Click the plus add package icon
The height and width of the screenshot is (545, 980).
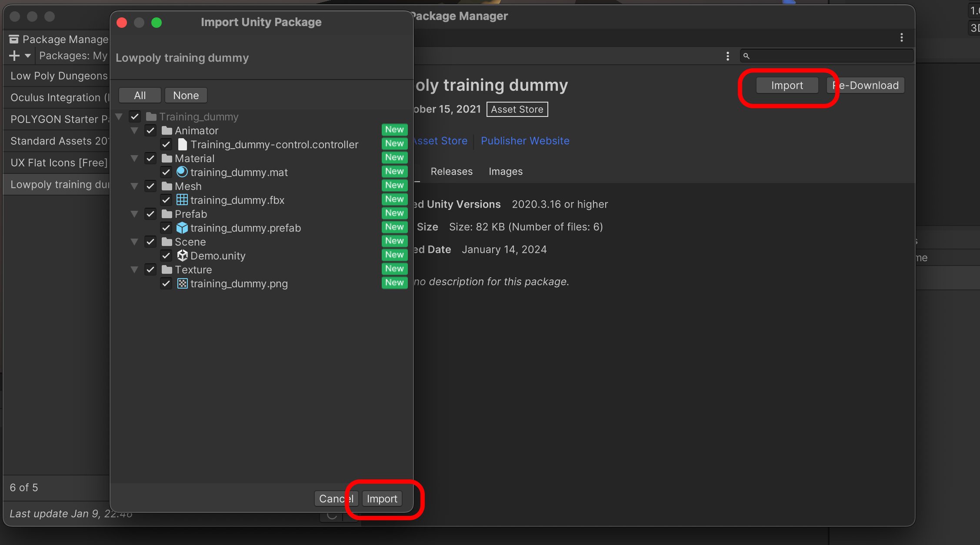14,56
